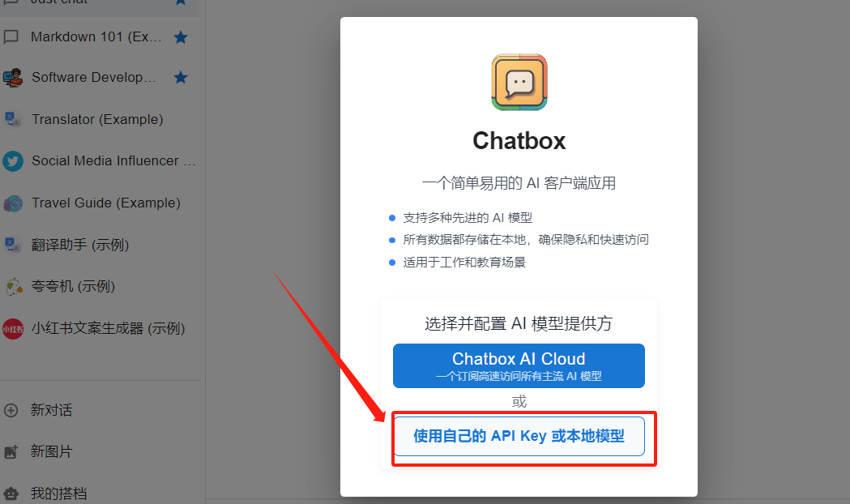Click the 新图片 image icon
The width and height of the screenshot is (850, 504).
pos(11,451)
